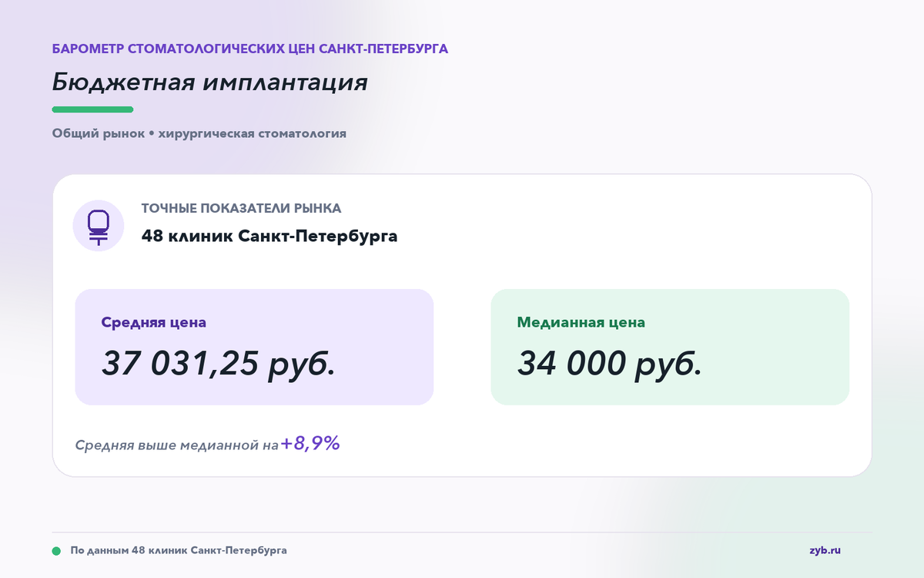Click the Средняя цена label
The image size is (924, 578).
coord(154,322)
